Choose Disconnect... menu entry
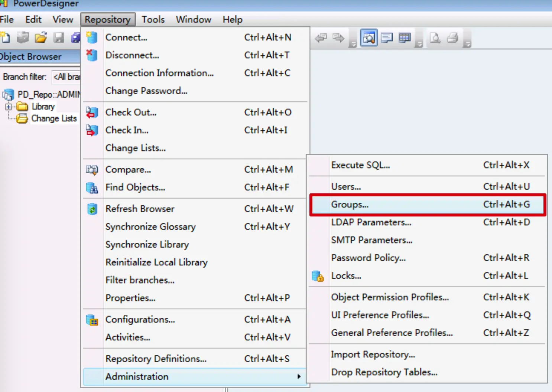 (195, 55)
